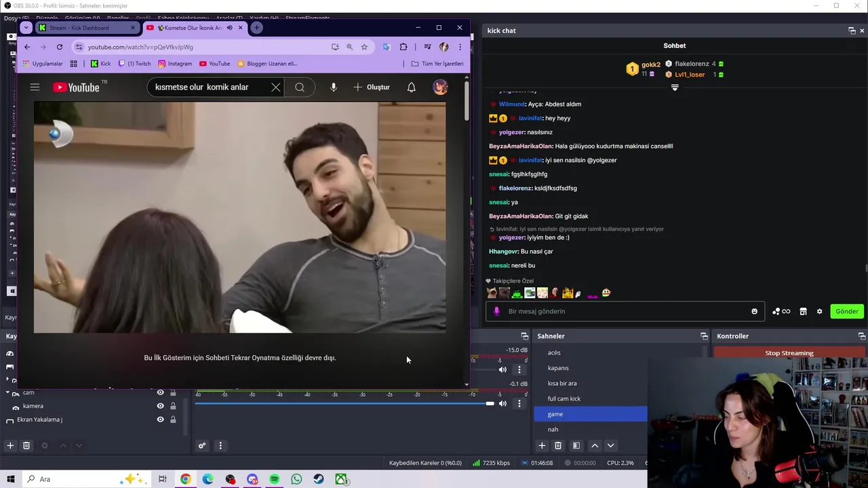Screen dimensions: 868x488
Task: Mute the -15.0 dB audio channel
Action: [502, 369]
